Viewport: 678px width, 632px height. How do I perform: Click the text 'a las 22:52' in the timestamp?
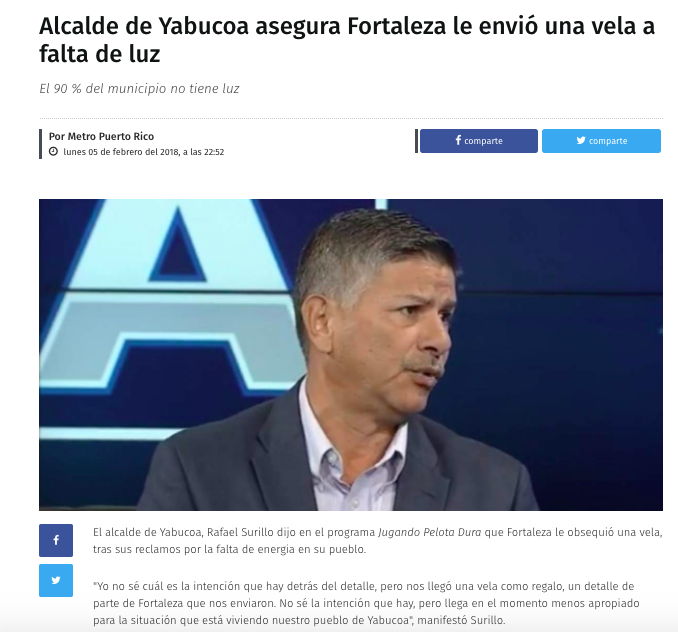203,152
